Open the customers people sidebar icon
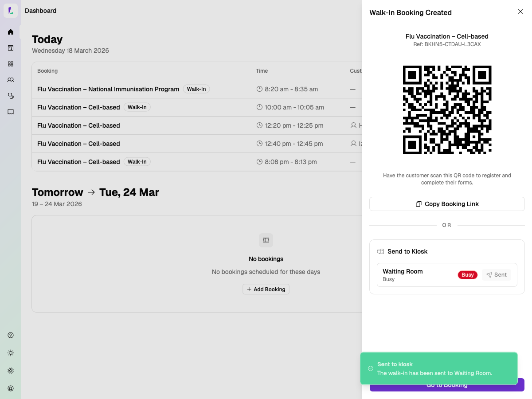The height and width of the screenshot is (399, 532). (11, 80)
